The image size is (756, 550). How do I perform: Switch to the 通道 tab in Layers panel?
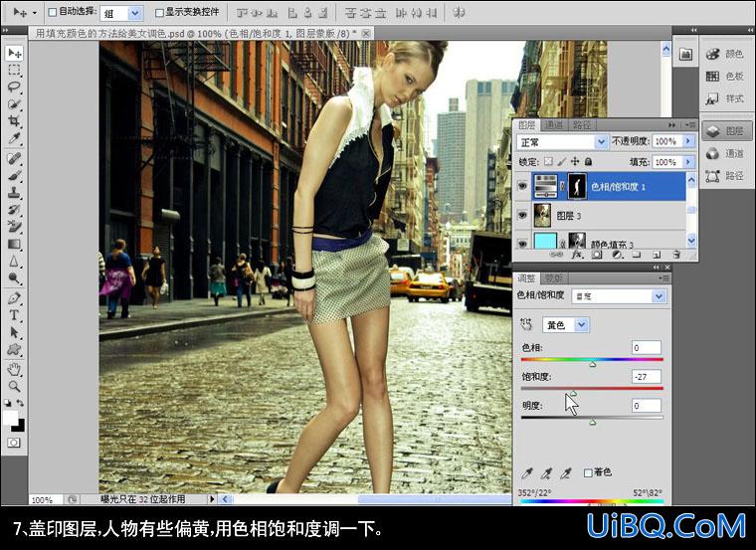click(553, 125)
